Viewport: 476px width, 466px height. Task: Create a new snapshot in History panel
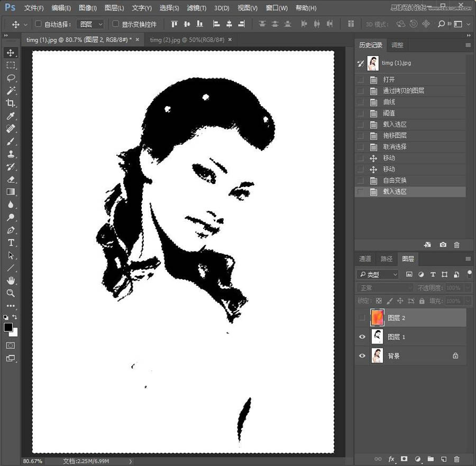tap(443, 245)
